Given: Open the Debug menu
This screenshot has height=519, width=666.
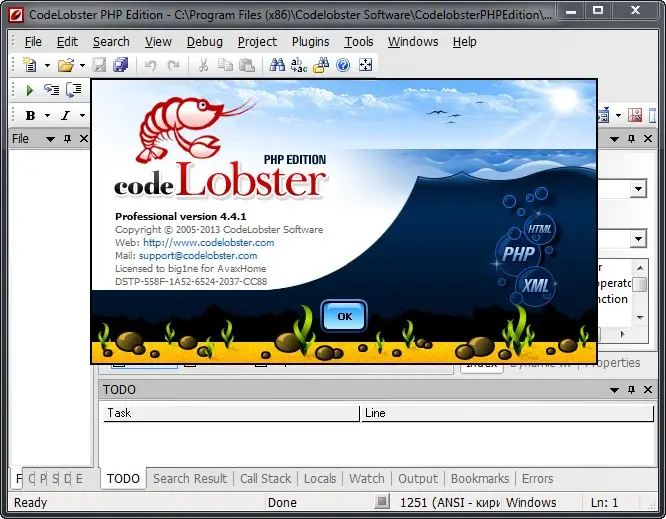Looking at the screenshot, I should click(x=205, y=42).
